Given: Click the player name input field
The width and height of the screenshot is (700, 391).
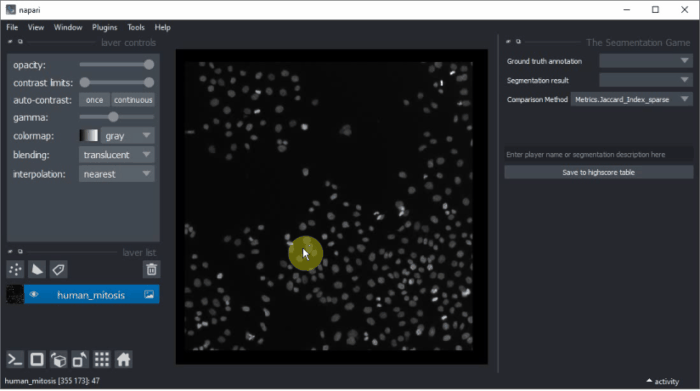Looking at the screenshot, I should tap(599, 154).
